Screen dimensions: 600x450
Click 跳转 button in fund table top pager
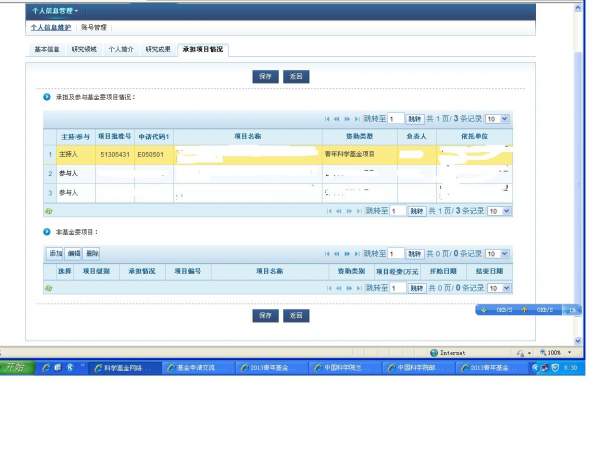(x=415, y=119)
